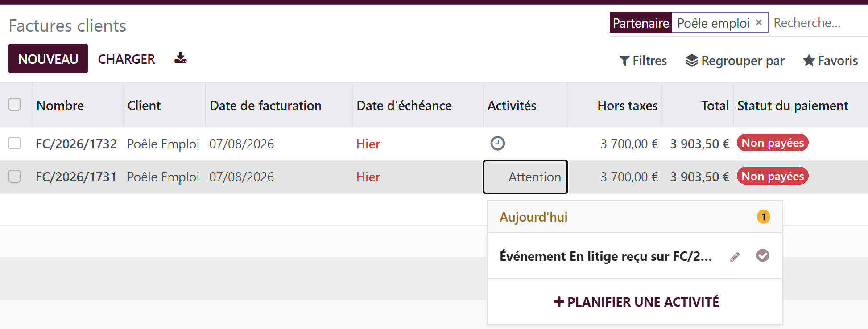
Task: Sort by Statut du paiement column
Action: pyautogui.click(x=793, y=106)
